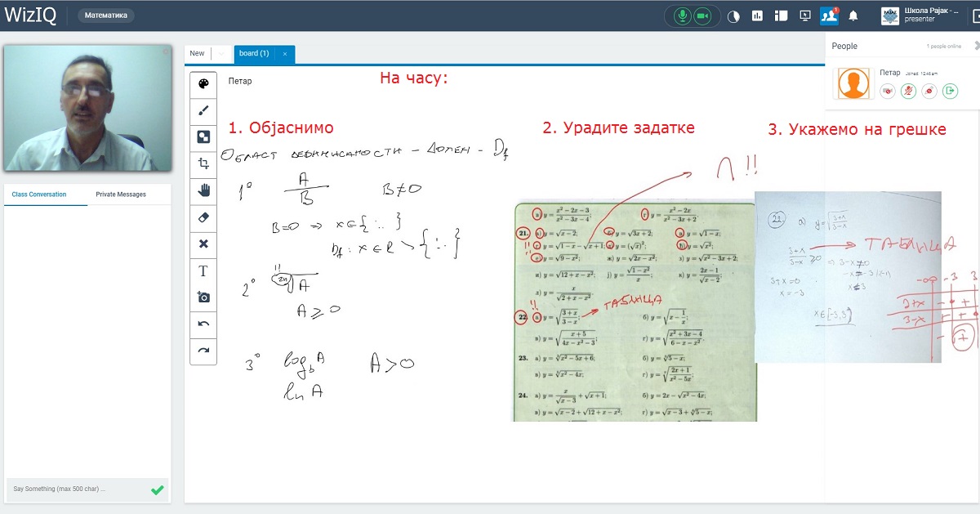Image resolution: width=980 pixels, height=514 pixels.
Task: Select the crop tool
Action: pos(203,163)
